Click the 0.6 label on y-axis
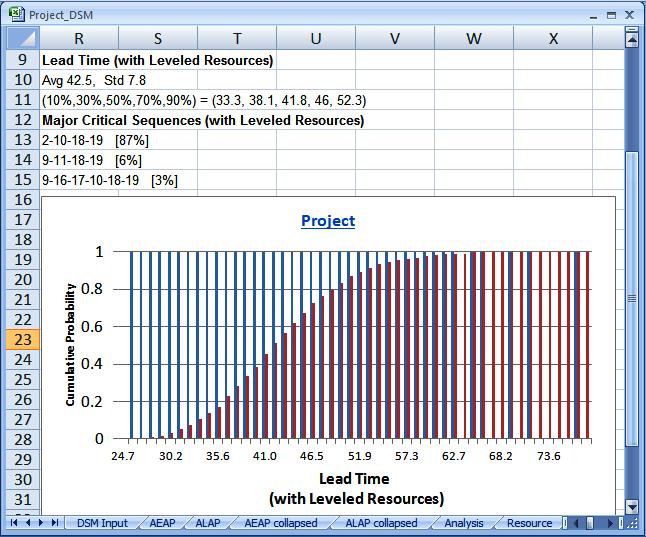Screen dimensions: 646x537 [x=92, y=327]
